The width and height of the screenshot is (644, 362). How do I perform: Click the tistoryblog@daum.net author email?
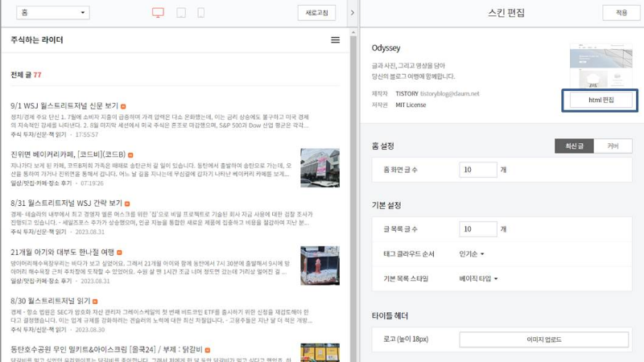point(450,93)
